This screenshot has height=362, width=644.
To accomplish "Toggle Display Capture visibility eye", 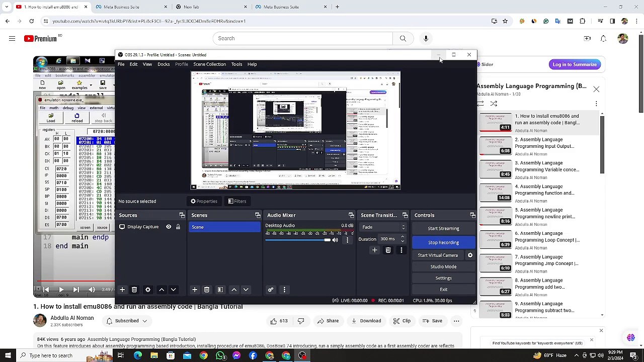I will pos(169,227).
